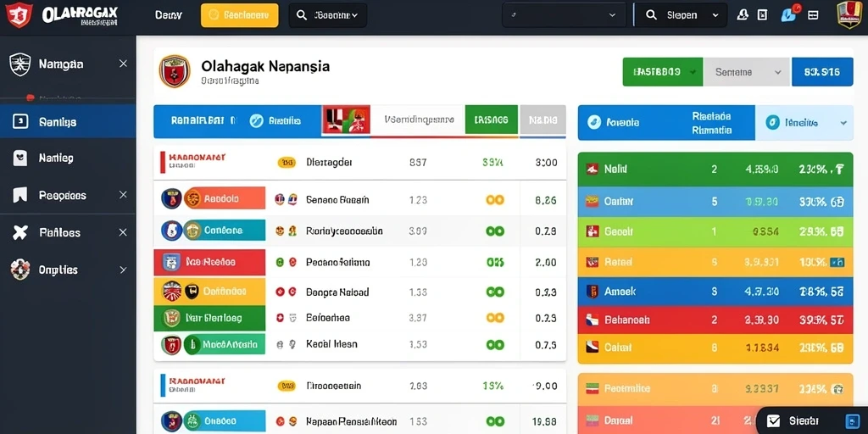Click the round red striped badge in the Oaiidaes row
The image size is (868, 434).
172,291
